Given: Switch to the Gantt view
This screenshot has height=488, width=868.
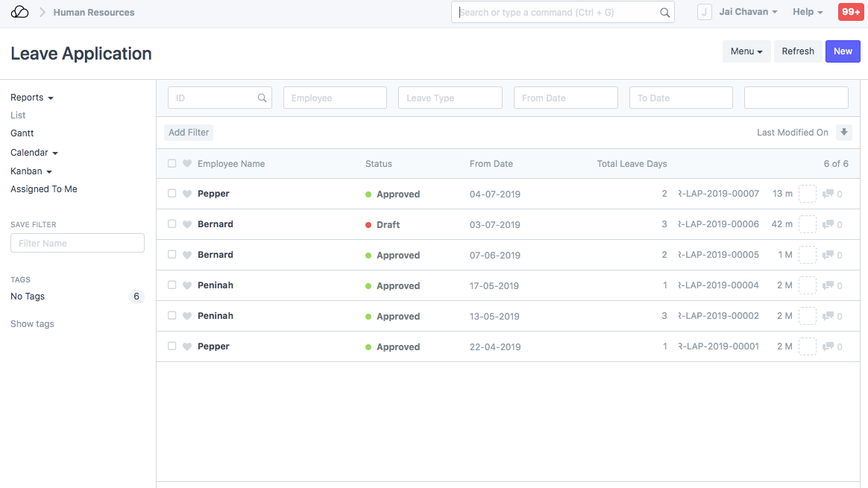Looking at the screenshot, I should (x=22, y=133).
